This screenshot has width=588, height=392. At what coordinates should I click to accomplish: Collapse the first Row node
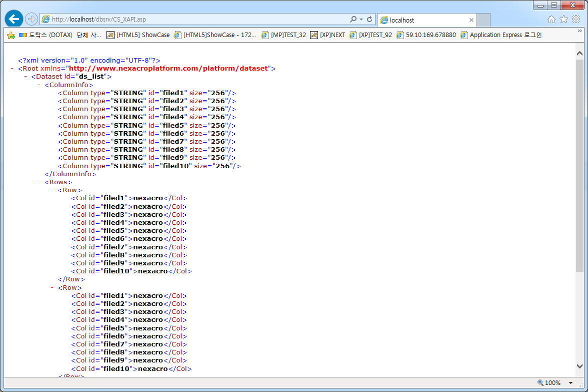(x=52, y=190)
